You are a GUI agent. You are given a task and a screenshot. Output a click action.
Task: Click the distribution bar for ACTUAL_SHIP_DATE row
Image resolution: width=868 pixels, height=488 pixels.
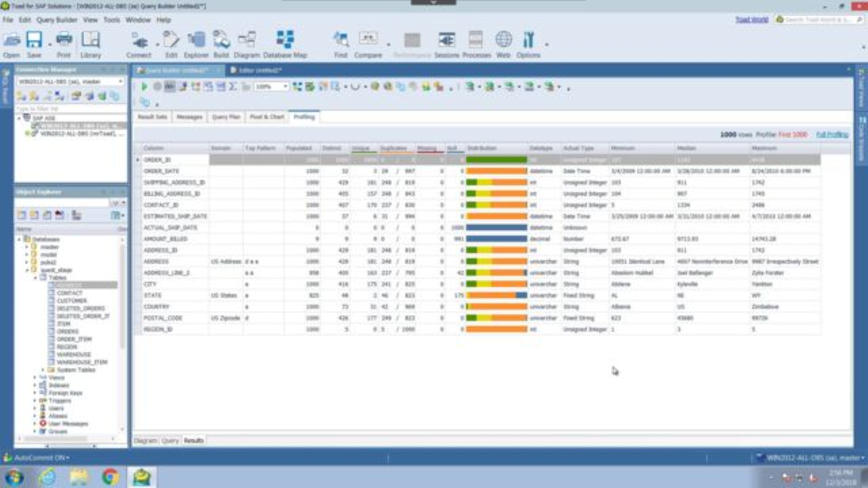[x=496, y=228]
